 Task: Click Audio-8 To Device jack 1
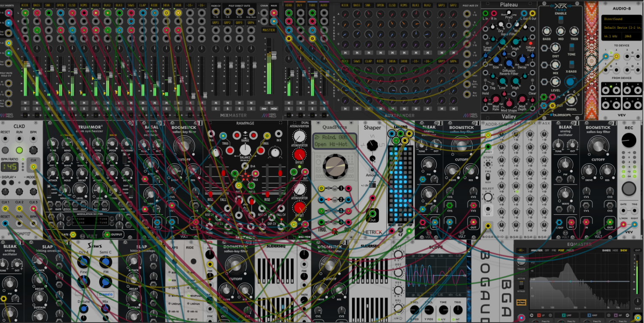pos(606,56)
